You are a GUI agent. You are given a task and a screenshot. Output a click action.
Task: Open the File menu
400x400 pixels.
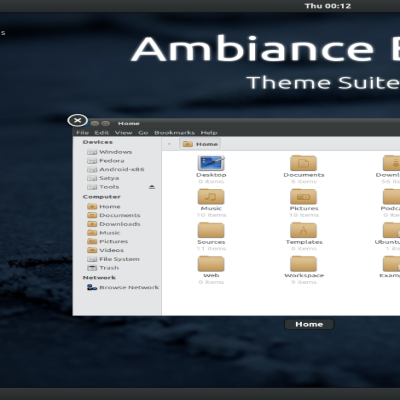coord(82,133)
